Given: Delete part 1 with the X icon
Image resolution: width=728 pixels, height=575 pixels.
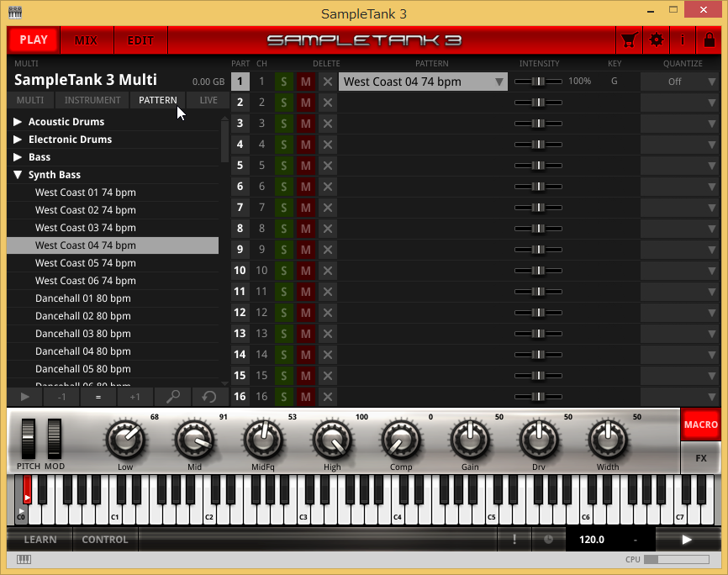Looking at the screenshot, I should click(x=328, y=82).
